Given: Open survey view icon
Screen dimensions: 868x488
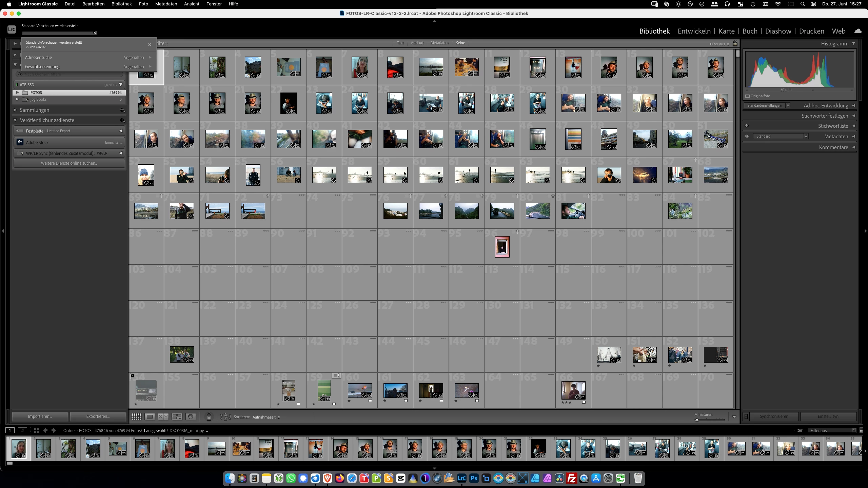Looking at the screenshot, I should coord(177,417).
